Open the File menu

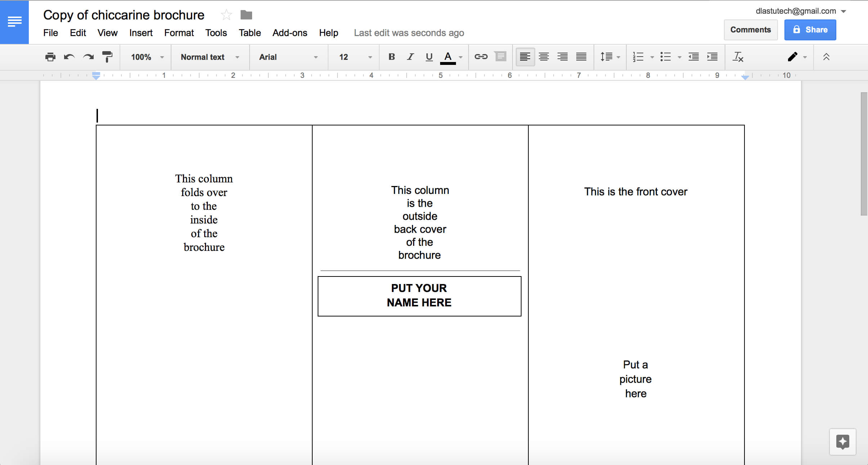pos(50,33)
